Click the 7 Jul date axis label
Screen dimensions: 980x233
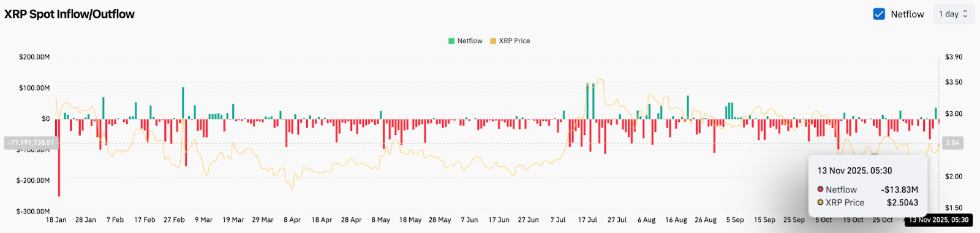(557, 220)
